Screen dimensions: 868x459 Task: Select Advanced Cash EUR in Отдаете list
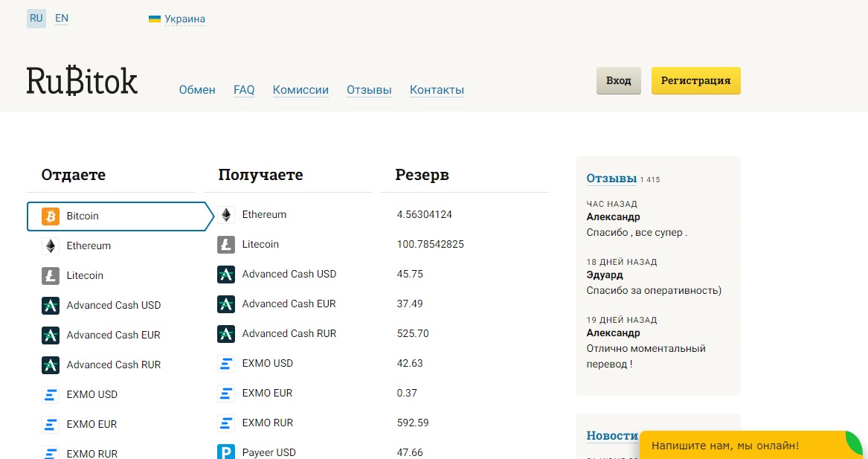coord(113,336)
